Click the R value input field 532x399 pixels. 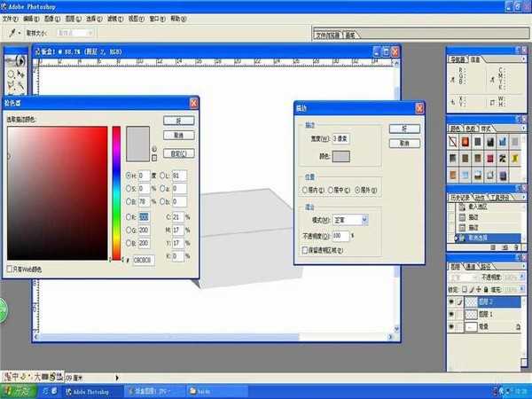(144, 217)
